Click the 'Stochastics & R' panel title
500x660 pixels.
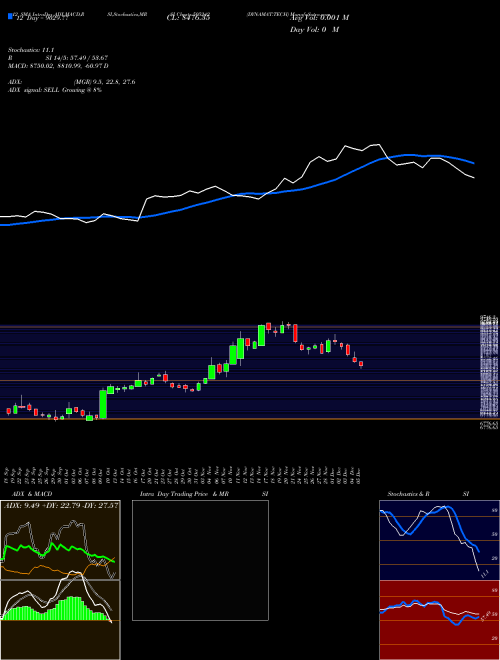coord(408,494)
